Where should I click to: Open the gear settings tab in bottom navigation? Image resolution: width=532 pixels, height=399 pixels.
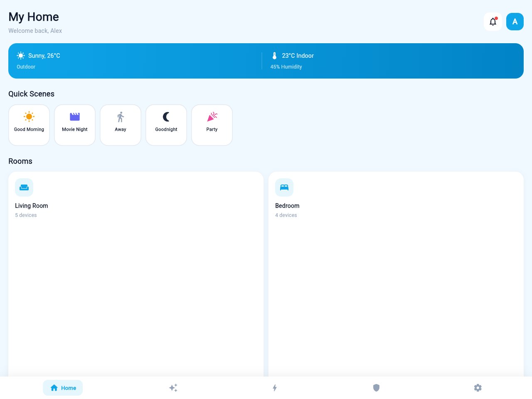click(478, 388)
